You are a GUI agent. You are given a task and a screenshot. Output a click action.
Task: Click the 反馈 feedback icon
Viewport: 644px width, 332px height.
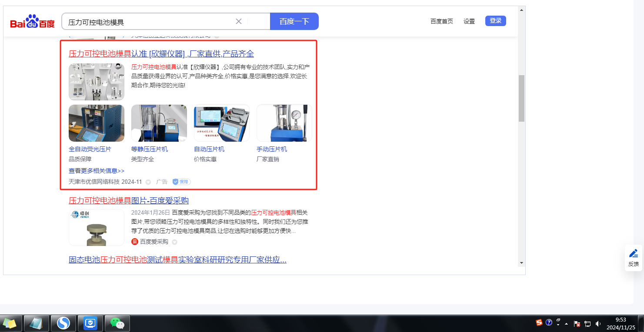tap(634, 258)
